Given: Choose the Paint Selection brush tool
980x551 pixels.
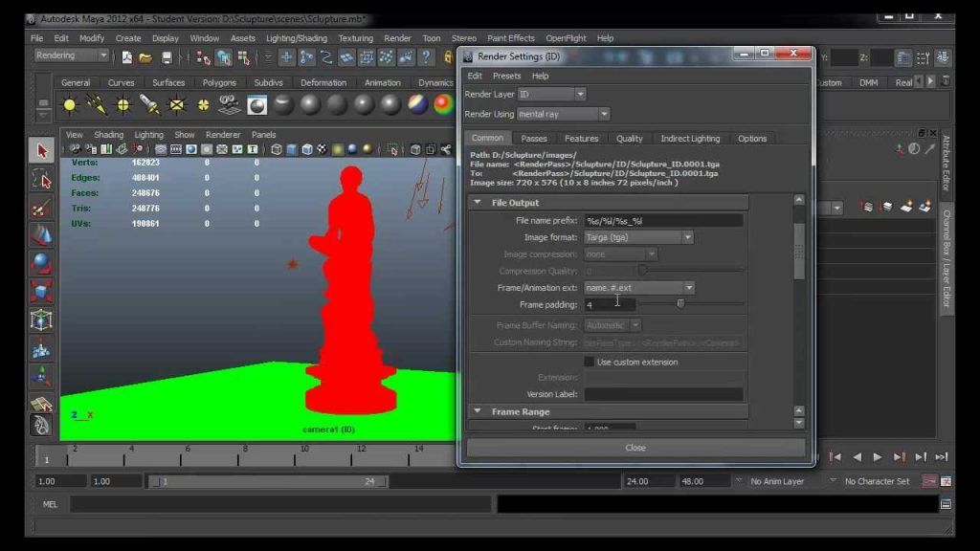Looking at the screenshot, I should click(x=41, y=208).
